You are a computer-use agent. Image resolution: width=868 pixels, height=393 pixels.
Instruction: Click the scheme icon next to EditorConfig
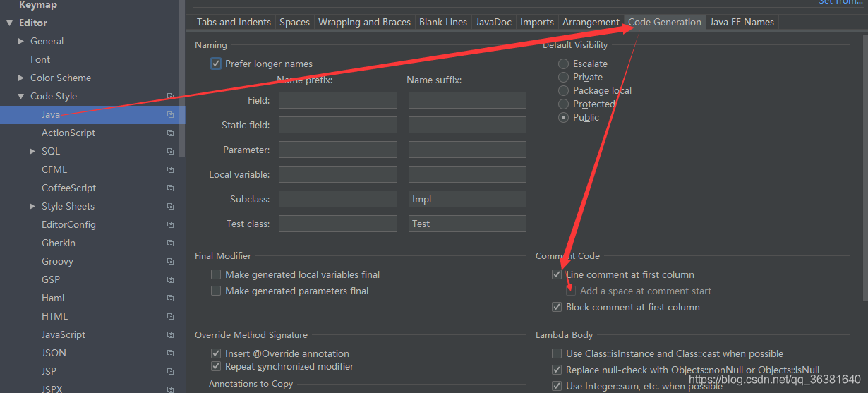170,224
